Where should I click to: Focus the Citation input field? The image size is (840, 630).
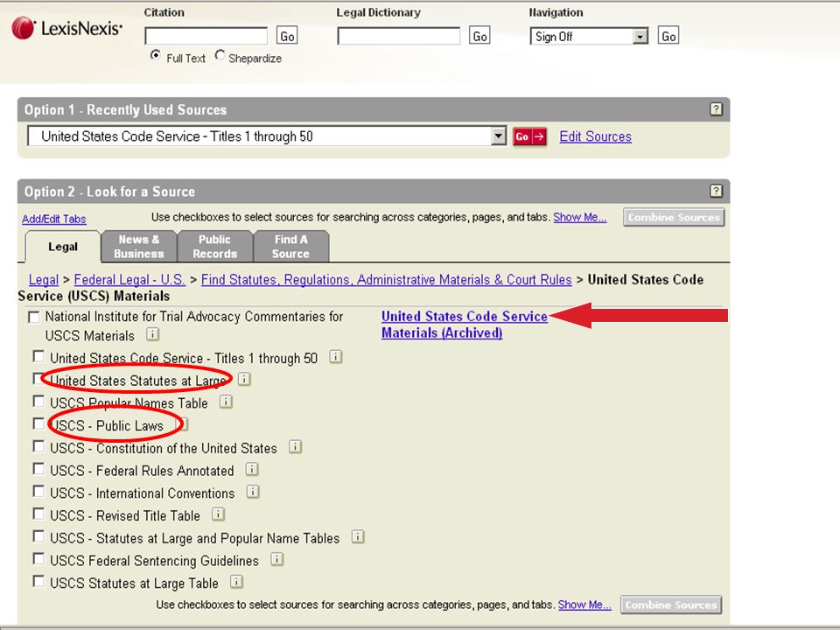[x=206, y=36]
